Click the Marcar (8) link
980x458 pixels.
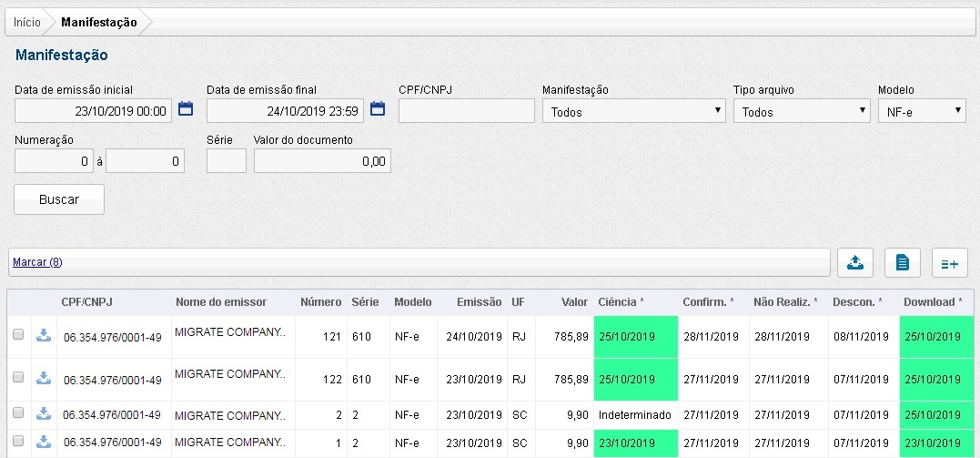tap(37, 262)
